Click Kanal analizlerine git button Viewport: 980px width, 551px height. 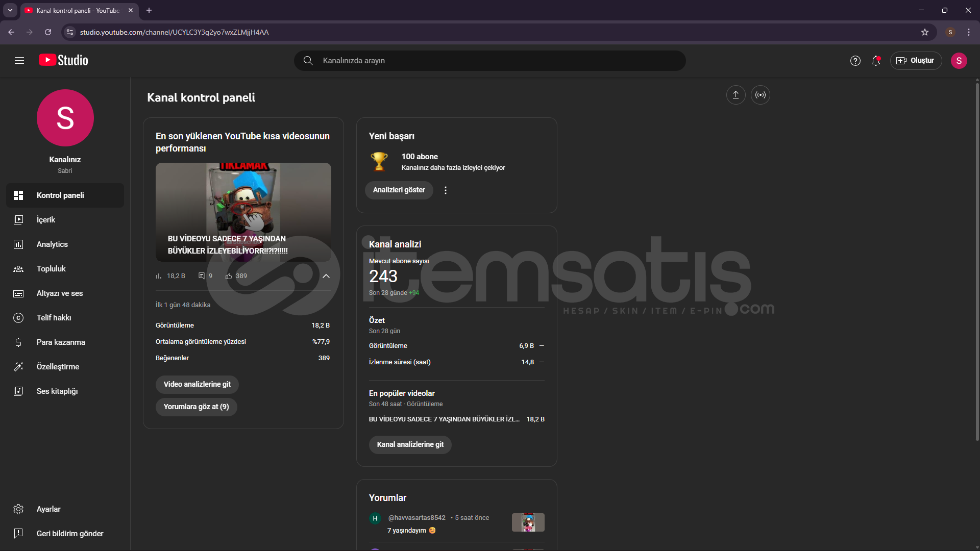pos(410,444)
